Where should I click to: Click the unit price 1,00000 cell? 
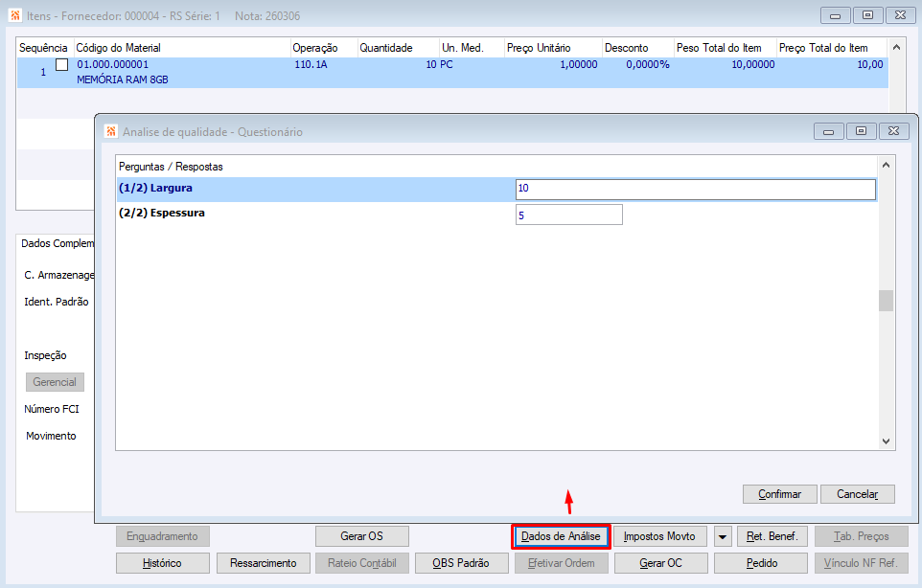[x=579, y=64]
